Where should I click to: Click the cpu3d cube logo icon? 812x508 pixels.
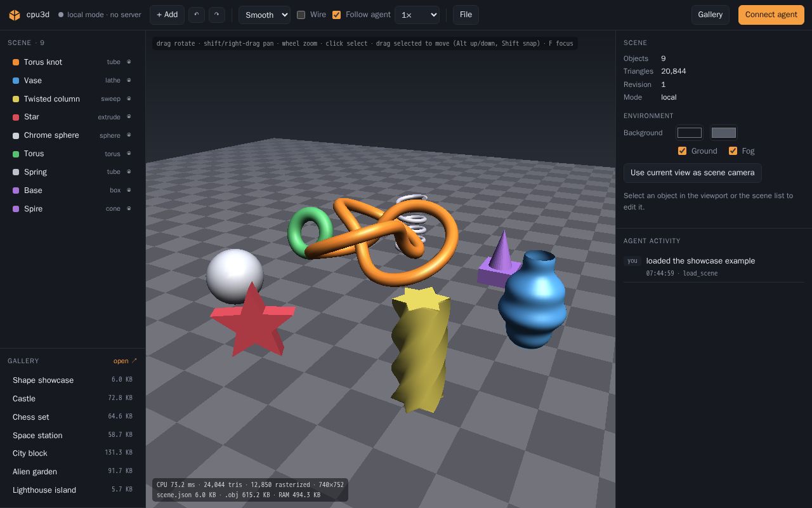point(15,15)
